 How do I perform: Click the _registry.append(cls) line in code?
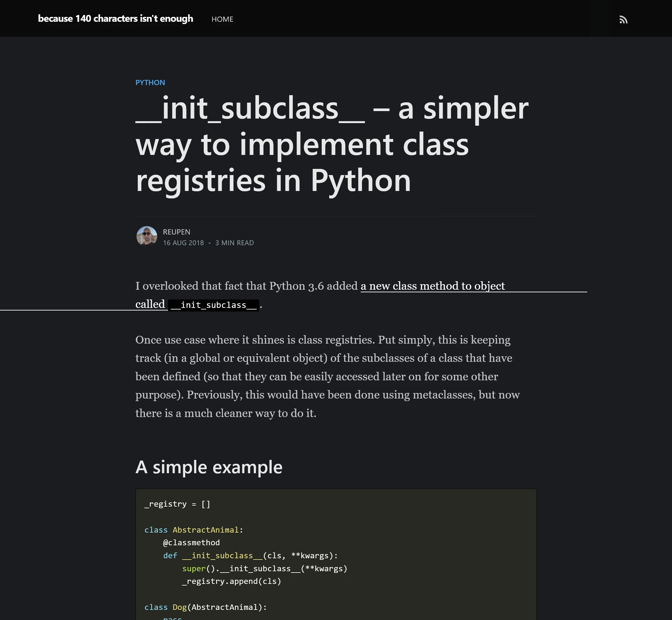click(x=231, y=581)
